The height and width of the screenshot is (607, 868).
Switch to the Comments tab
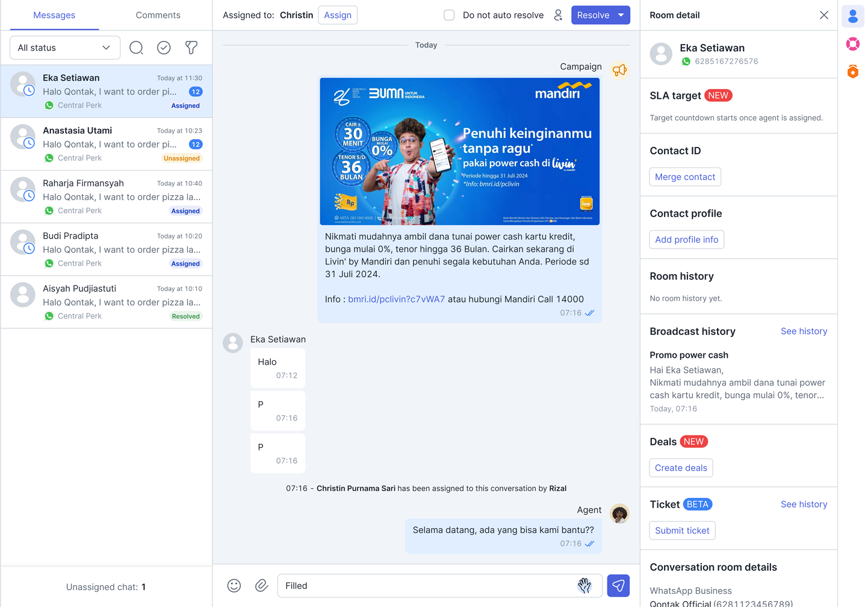tap(158, 15)
